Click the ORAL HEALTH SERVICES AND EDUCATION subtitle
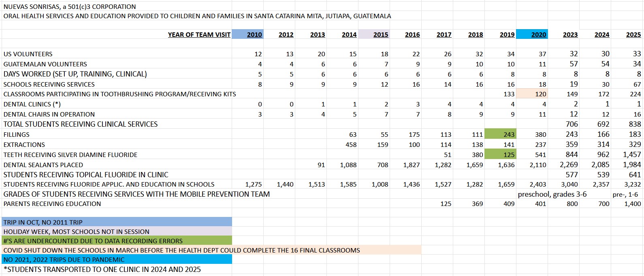Viewport: 644px width, 276px height. coord(197,16)
